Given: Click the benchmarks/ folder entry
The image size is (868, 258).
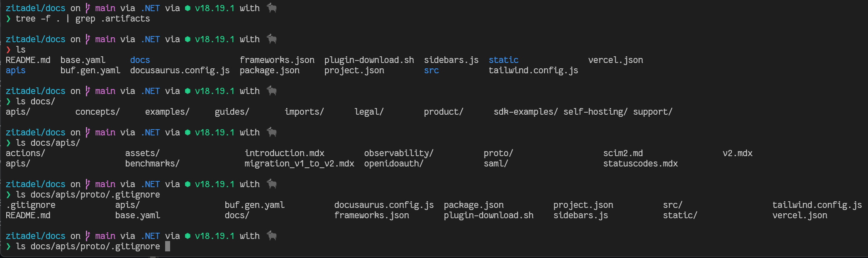Looking at the screenshot, I should click(x=152, y=164).
